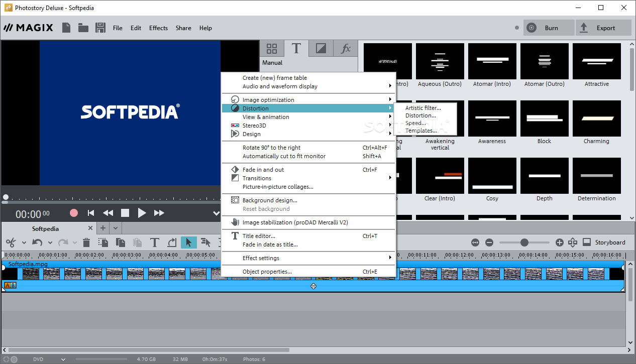
Task: Open the transitions/fades tab icon
Action: [x=321, y=49]
